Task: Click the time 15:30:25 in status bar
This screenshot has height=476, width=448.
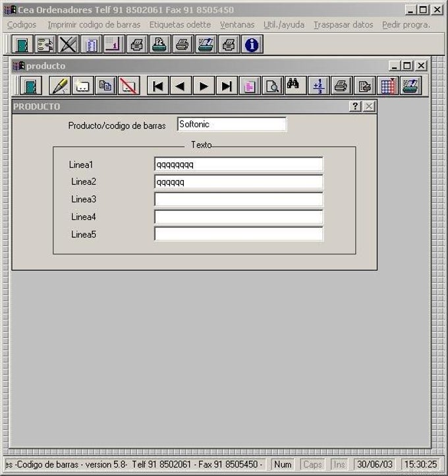Action: coord(420,464)
